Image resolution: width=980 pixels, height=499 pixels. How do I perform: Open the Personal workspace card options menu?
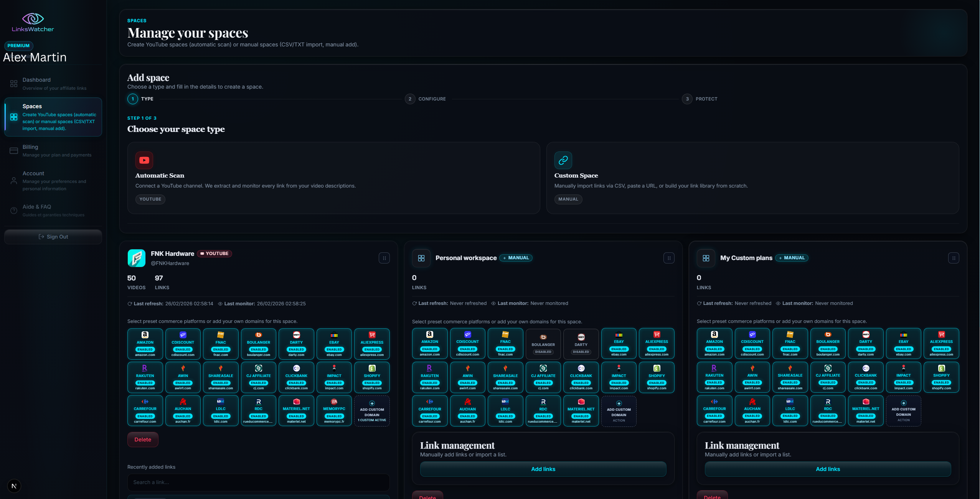[x=668, y=258]
